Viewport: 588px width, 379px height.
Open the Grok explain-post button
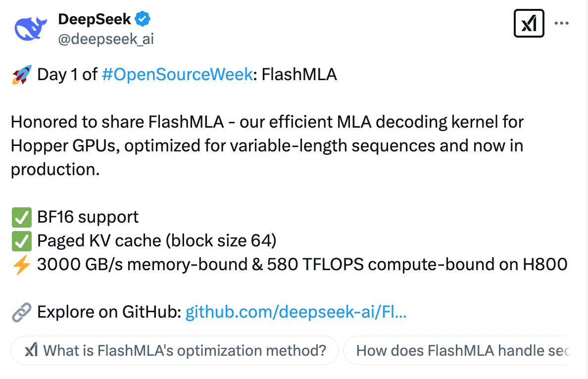click(529, 23)
